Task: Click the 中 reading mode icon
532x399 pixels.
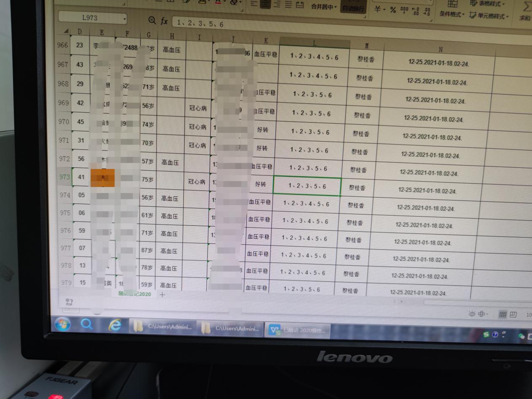Action: coord(482,314)
